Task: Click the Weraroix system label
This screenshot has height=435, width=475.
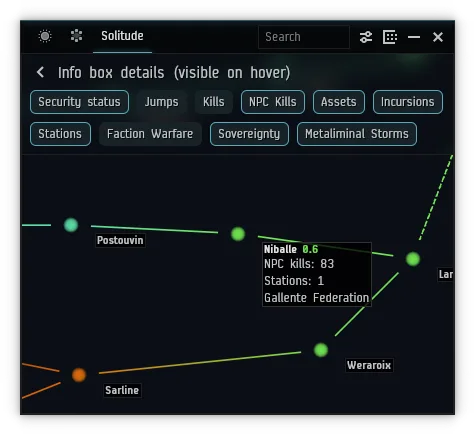Action: [369, 365]
